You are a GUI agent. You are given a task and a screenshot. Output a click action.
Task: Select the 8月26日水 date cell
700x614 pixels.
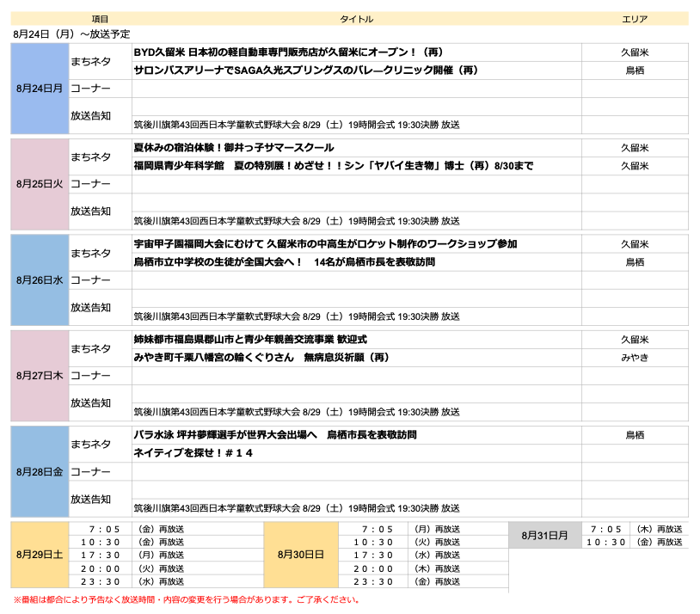[40, 280]
